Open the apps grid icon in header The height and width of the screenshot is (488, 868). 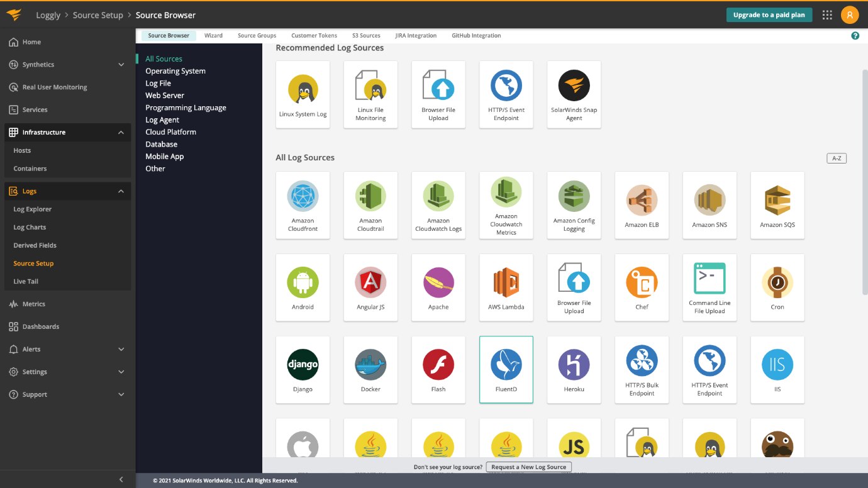pos(827,15)
